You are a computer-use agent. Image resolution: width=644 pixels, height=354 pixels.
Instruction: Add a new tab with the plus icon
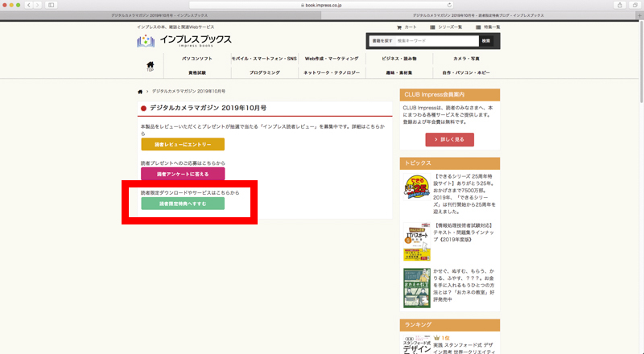(639, 15)
